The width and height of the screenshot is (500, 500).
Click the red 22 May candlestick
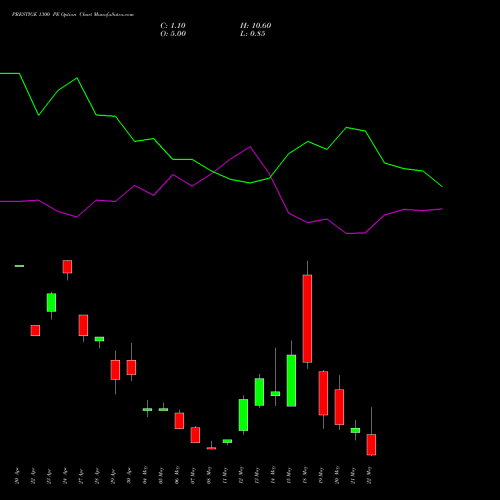tap(371, 444)
